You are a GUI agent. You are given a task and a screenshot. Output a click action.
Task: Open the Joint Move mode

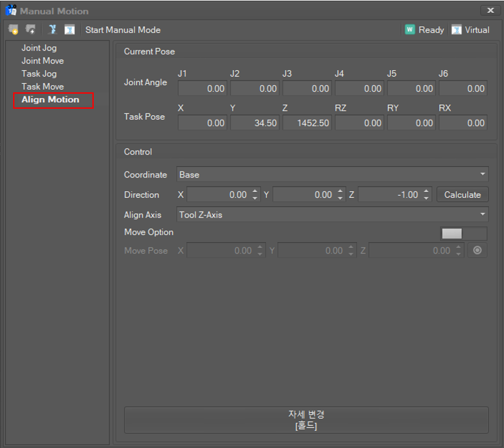[43, 61]
